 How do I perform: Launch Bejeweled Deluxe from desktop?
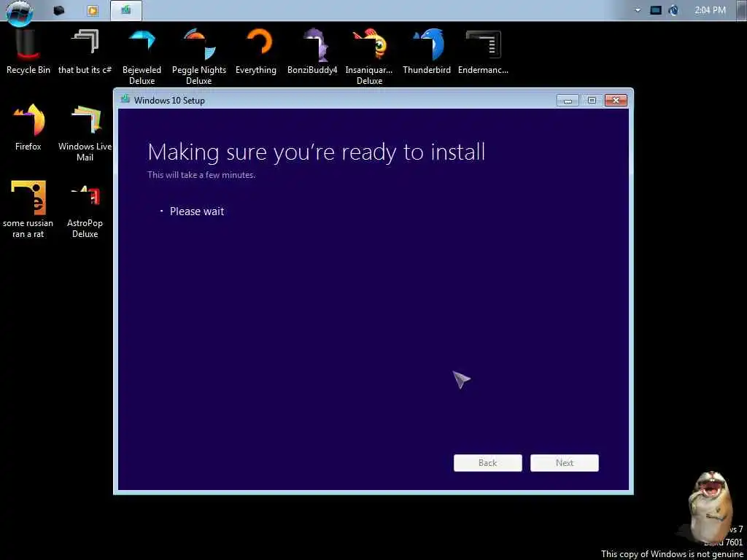click(142, 56)
